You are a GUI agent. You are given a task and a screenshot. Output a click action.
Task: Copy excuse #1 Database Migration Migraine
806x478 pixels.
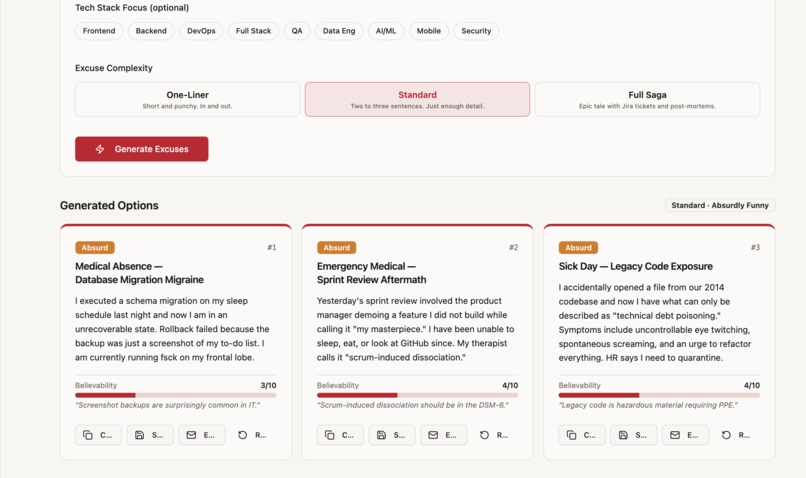[x=98, y=435]
